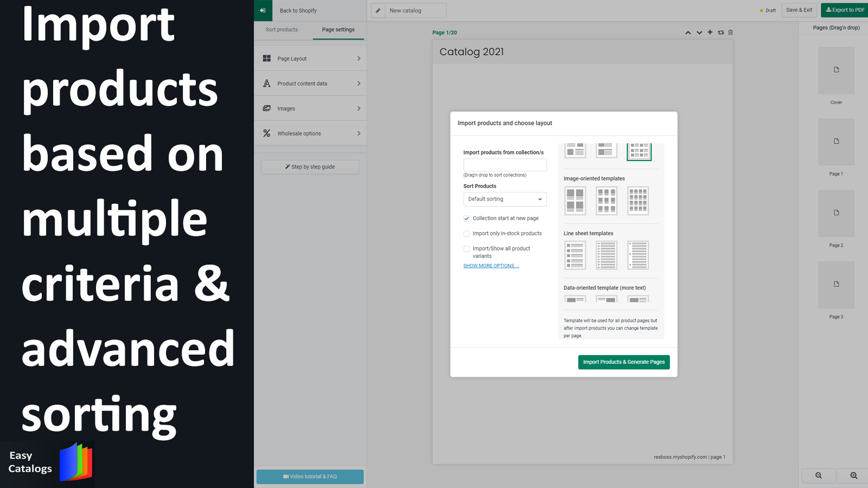
Task: Choose the dense single-list line sheet template
Action: tap(607, 255)
